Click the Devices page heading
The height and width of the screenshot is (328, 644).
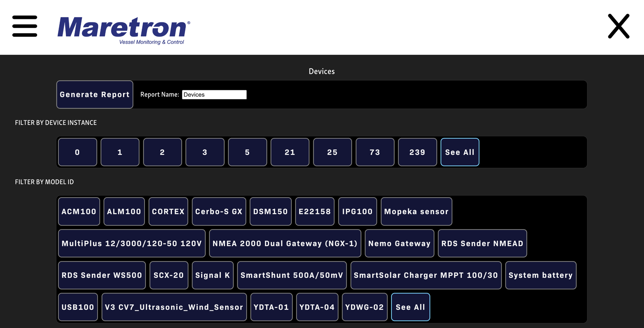322,71
